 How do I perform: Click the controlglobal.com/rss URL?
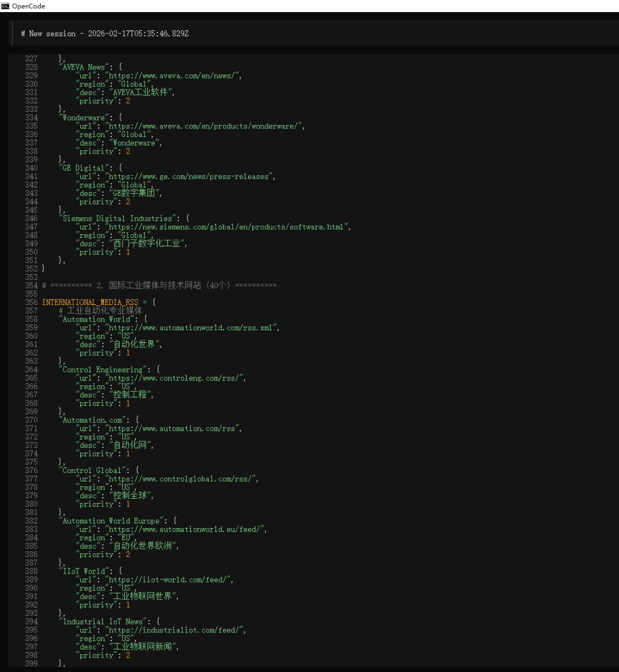pyautogui.click(x=182, y=479)
